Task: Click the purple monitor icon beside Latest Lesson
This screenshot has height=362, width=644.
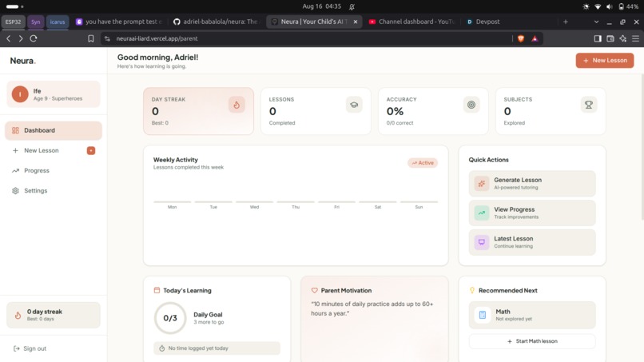Action: [x=481, y=242]
